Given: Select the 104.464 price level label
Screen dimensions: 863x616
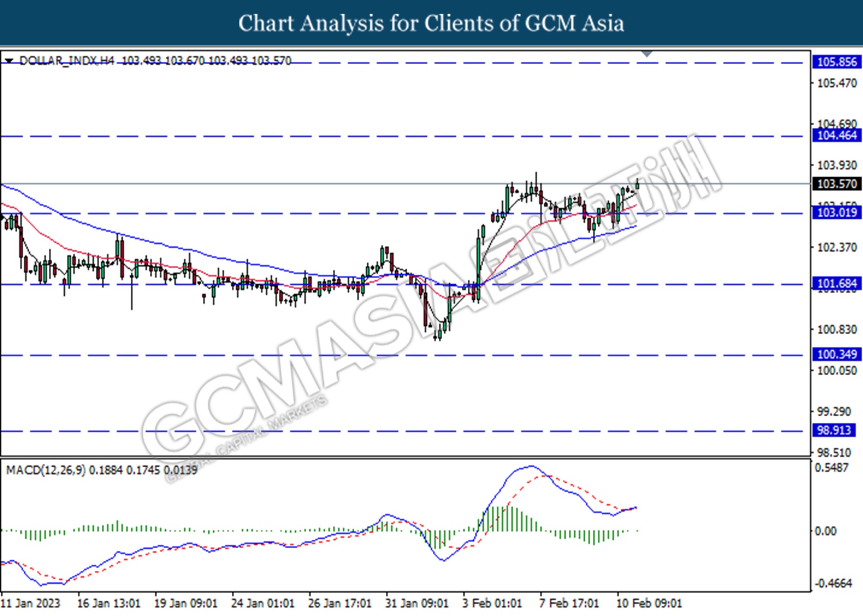Looking at the screenshot, I should [x=837, y=135].
